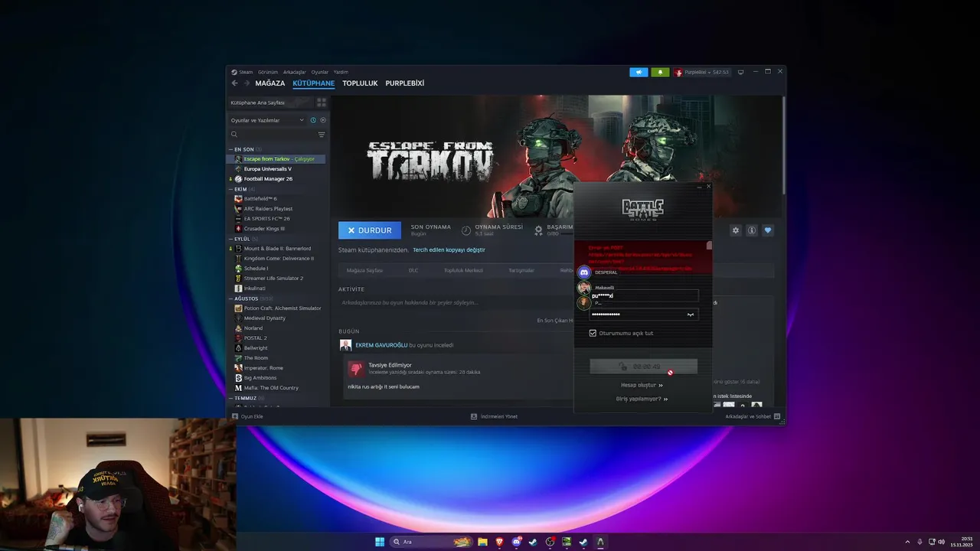980x551 pixels.
Task: Click the Friends and Chat icon
Action: coord(777,416)
